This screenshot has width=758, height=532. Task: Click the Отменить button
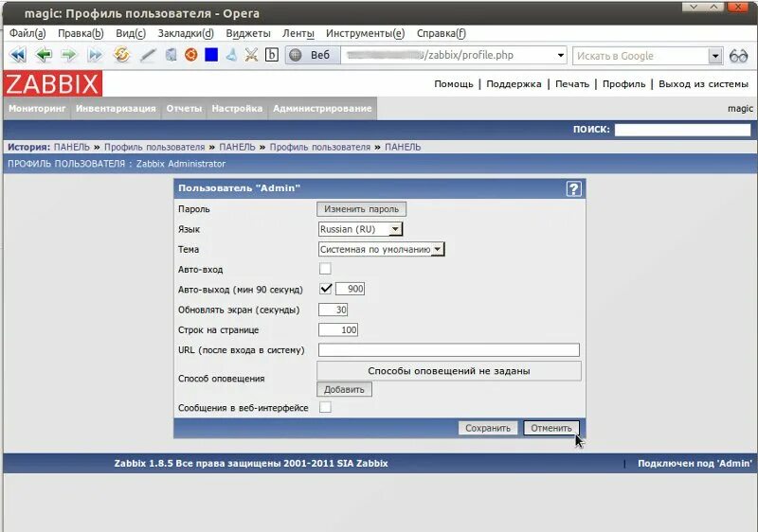tap(551, 428)
